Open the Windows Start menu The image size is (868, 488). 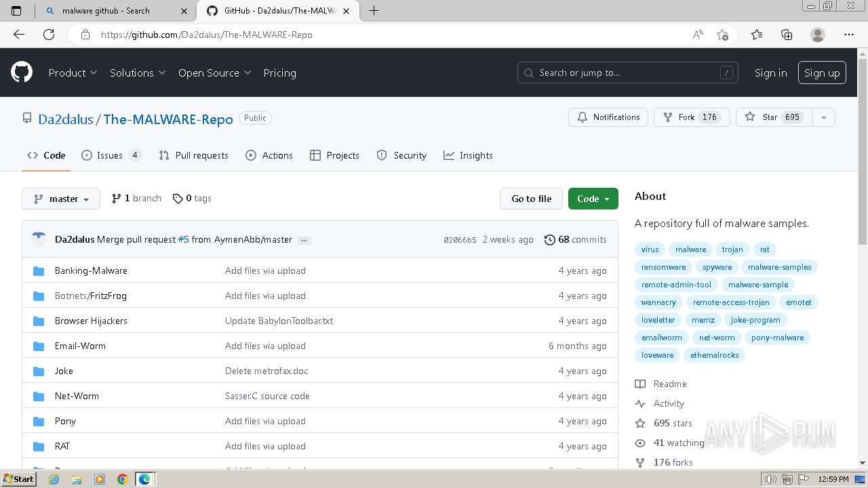click(x=19, y=479)
